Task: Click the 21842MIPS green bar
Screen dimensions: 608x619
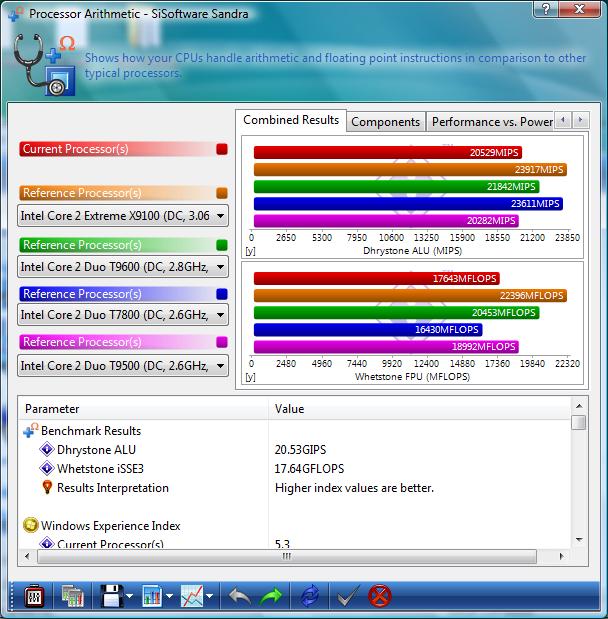Action: click(396, 186)
